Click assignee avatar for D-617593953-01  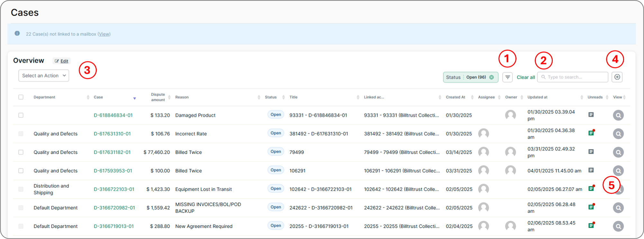point(483,171)
